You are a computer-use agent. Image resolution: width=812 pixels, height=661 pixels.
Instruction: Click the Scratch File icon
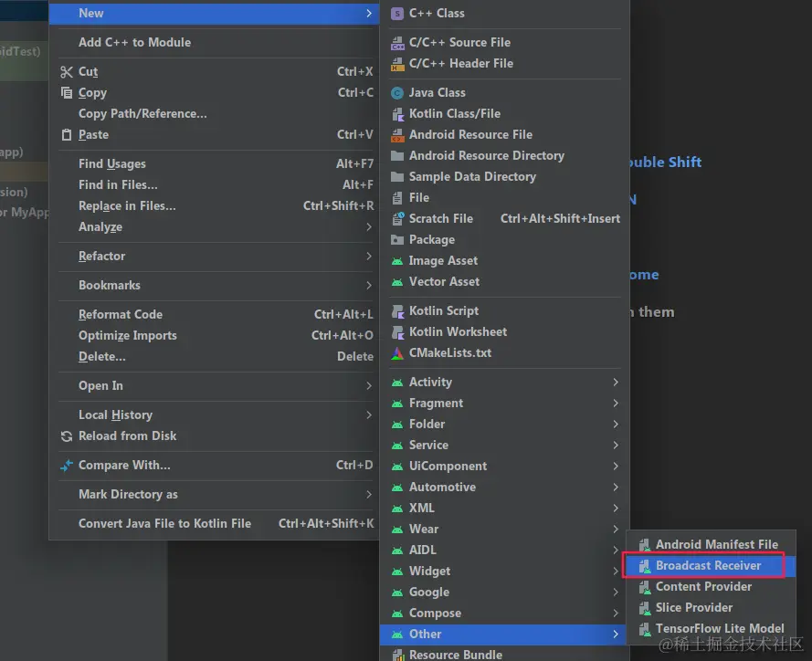(x=397, y=219)
